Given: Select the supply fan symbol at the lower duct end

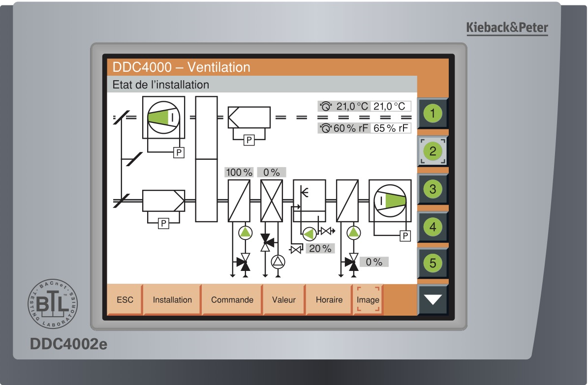Looking at the screenshot, I should [390, 201].
